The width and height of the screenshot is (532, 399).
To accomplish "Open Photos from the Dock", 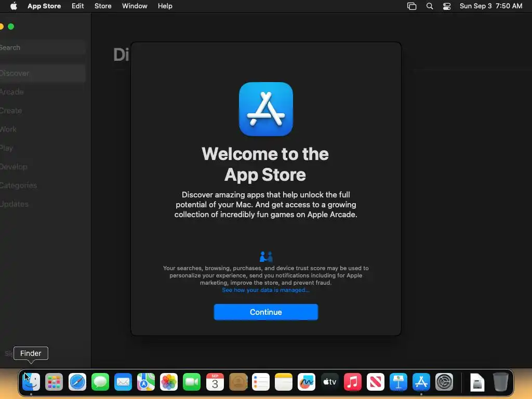I will [x=169, y=382].
